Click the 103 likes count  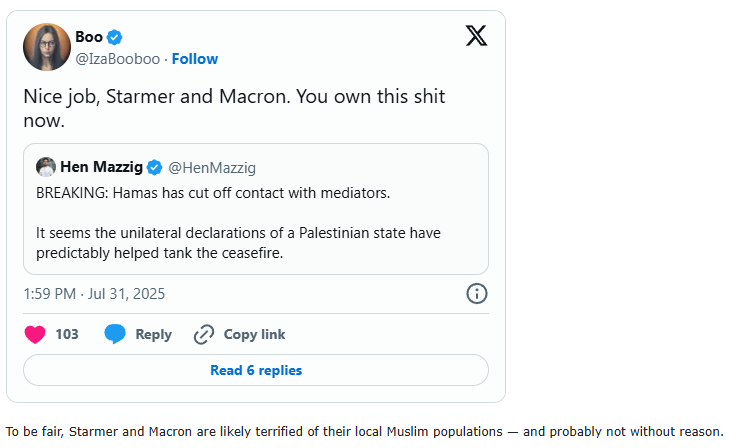coord(67,334)
